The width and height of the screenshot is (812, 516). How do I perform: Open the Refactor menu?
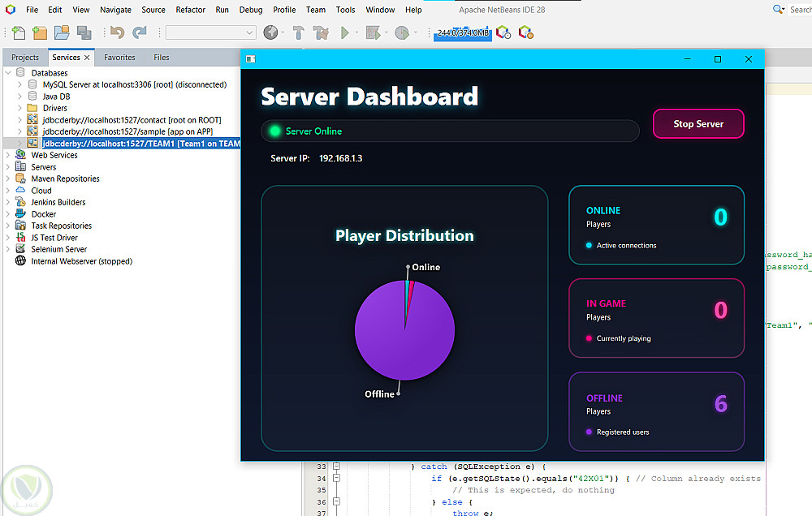coord(191,10)
